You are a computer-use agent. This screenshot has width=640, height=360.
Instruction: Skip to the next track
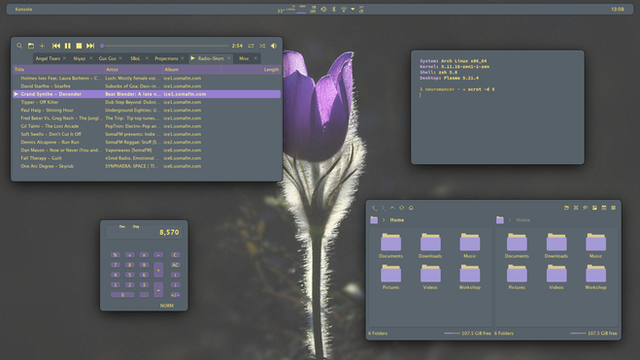pyautogui.click(x=90, y=46)
